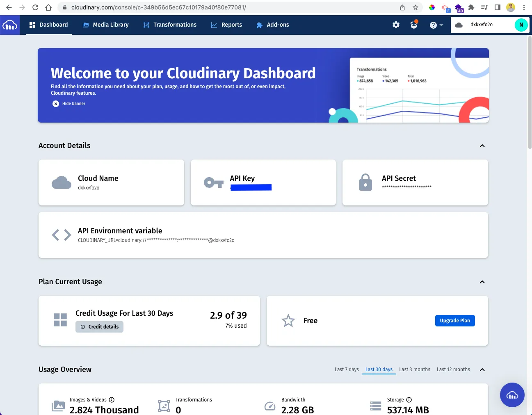Screen dimensions: 532x415
Task: Open the Reports tab
Action: (x=226, y=25)
